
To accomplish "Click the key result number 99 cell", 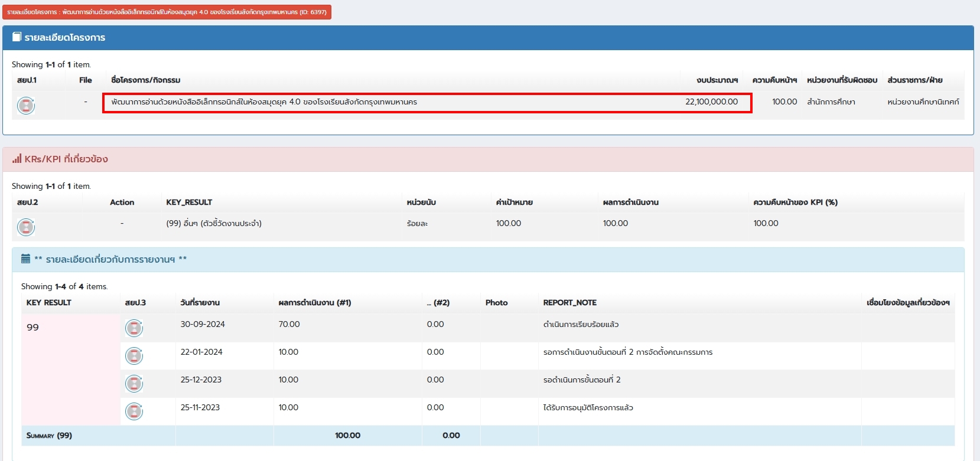I will pyautogui.click(x=71, y=370).
